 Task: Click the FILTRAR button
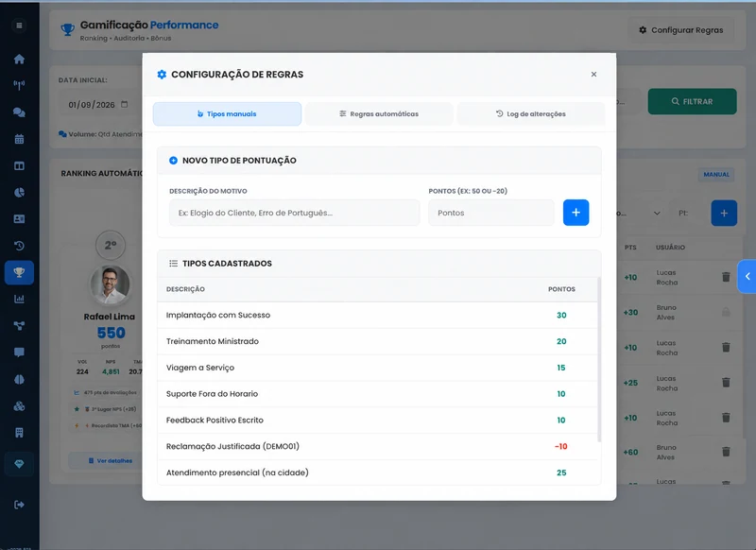pyautogui.click(x=692, y=101)
